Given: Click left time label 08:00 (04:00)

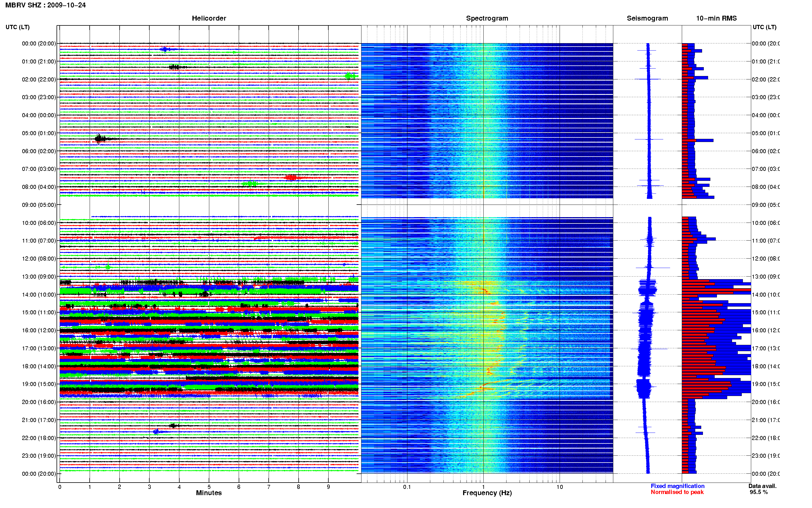Looking at the screenshot, I should (39, 187).
